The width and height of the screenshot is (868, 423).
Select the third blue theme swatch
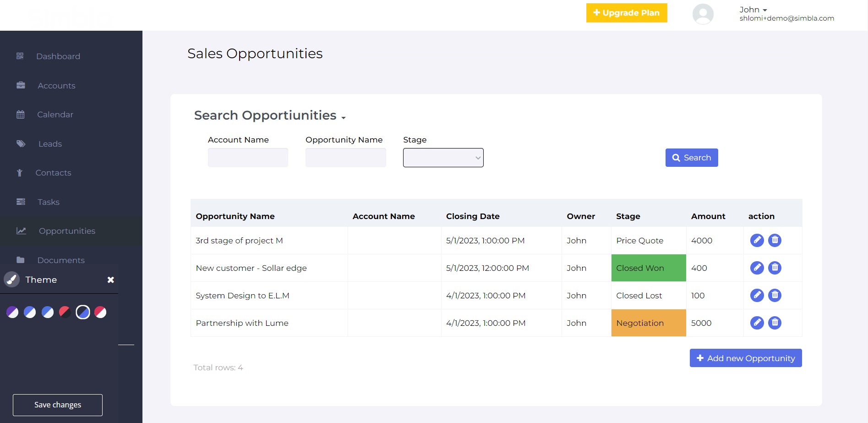(x=48, y=312)
